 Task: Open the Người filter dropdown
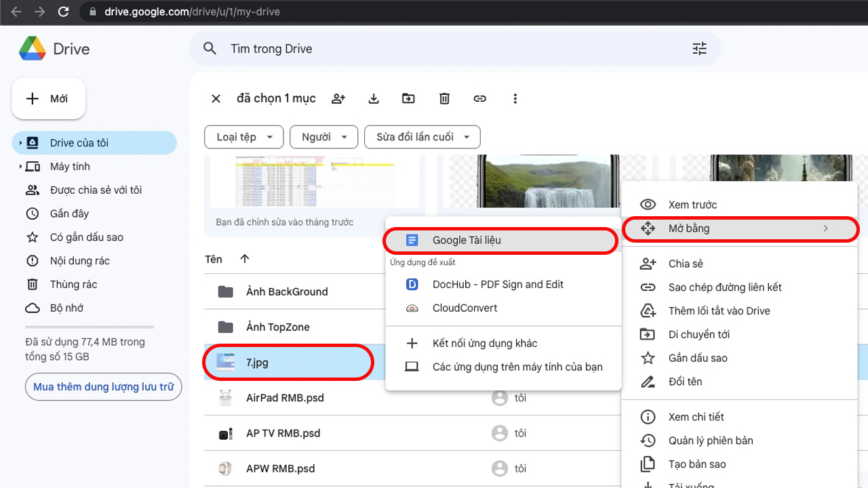tap(323, 137)
